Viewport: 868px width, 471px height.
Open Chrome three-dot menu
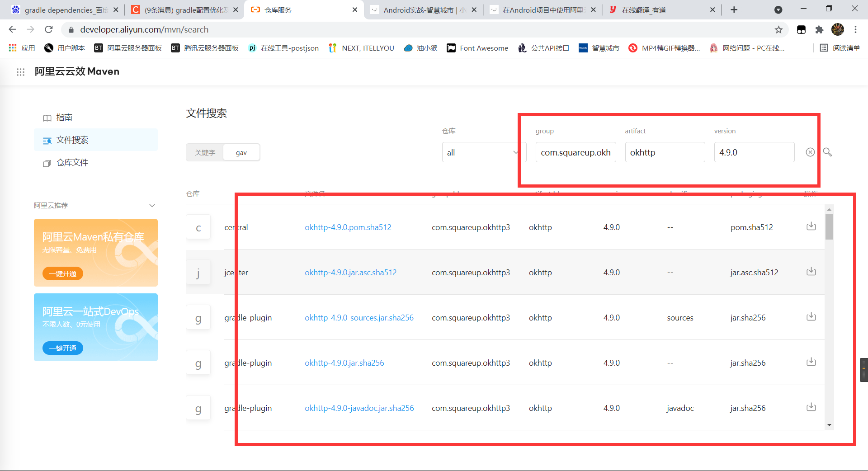point(855,30)
